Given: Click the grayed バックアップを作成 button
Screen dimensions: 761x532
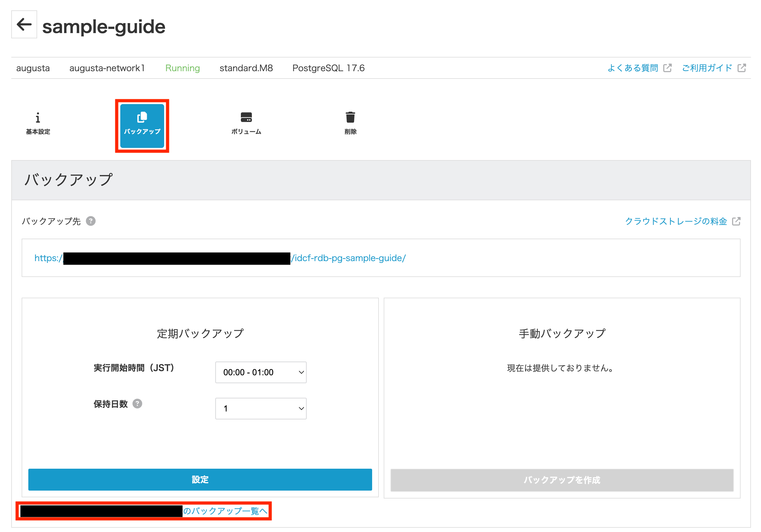Looking at the screenshot, I should coord(562,480).
